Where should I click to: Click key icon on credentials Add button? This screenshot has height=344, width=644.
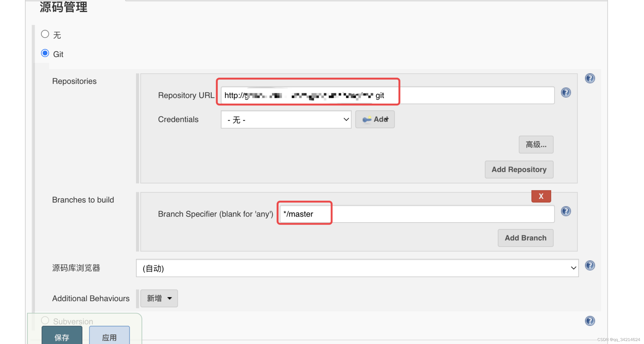pyautogui.click(x=367, y=119)
